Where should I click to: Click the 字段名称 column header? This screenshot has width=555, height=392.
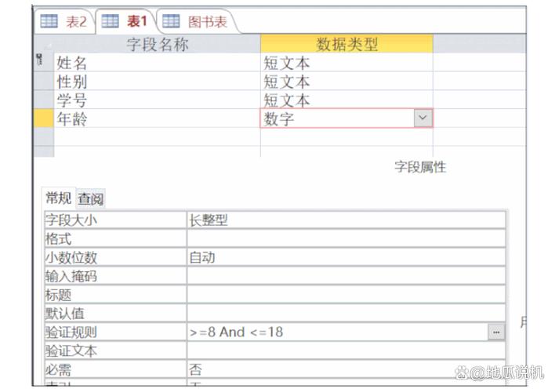157,44
